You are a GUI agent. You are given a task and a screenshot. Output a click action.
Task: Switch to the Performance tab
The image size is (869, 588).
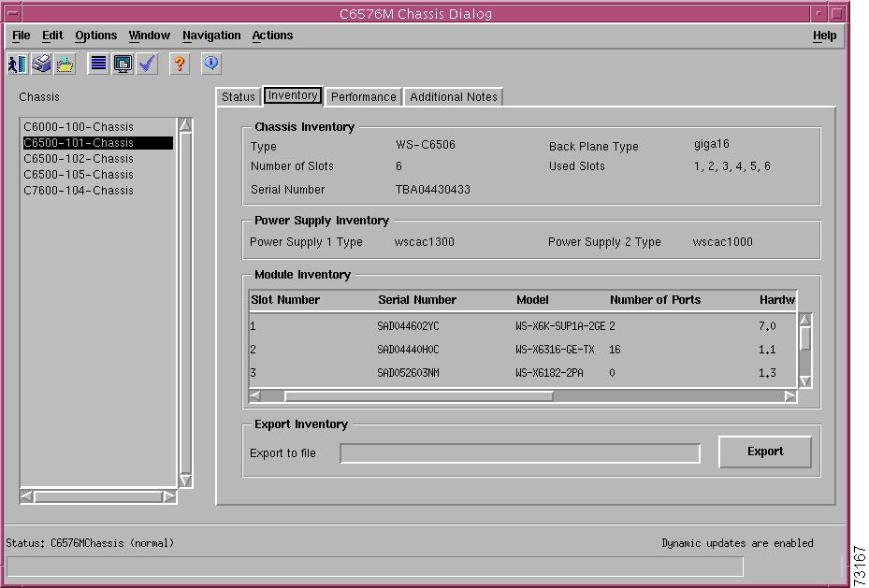pyautogui.click(x=364, y=97)
